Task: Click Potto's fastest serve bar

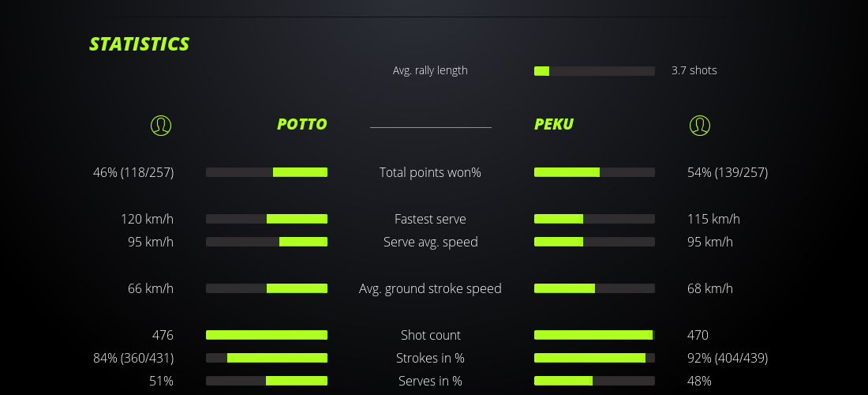Action: [x=267, y=219]
